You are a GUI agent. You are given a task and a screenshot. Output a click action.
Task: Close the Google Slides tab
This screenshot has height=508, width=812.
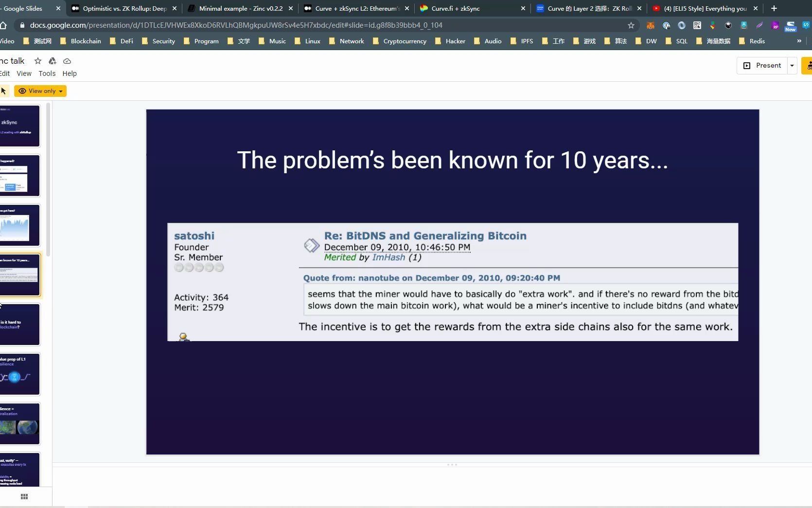click(x=58, y=8)
